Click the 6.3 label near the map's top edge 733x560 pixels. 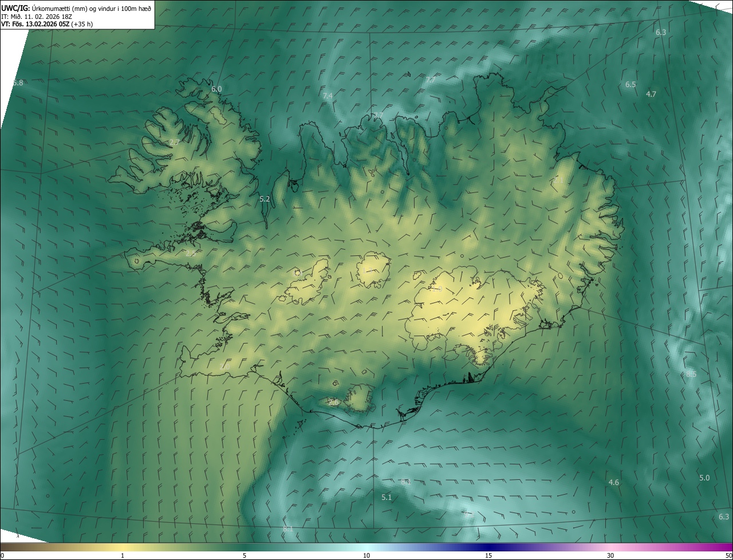pos(661,33)
